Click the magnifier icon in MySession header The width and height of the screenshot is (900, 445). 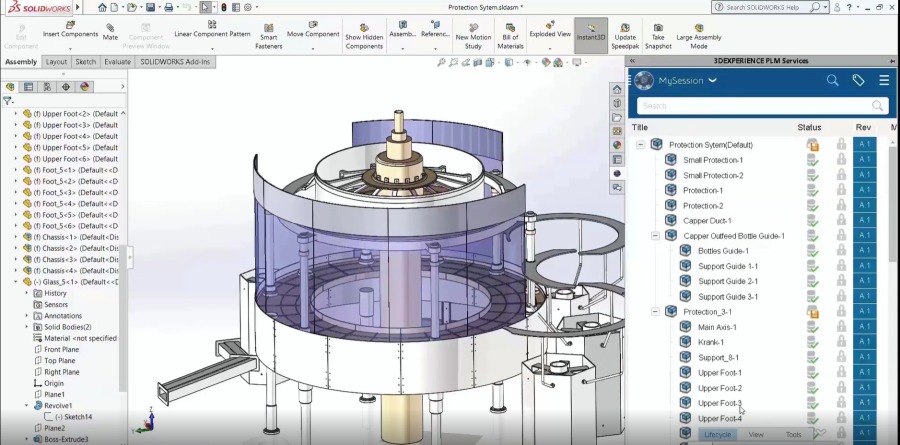pyautogui.click(x=832, y=80)
